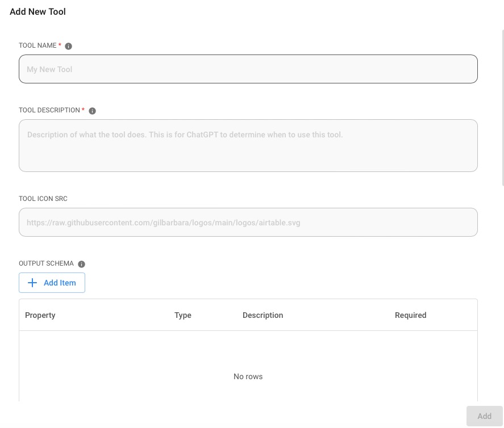Click the OUTPUT SCHEMA section label

tap(46, 263)
